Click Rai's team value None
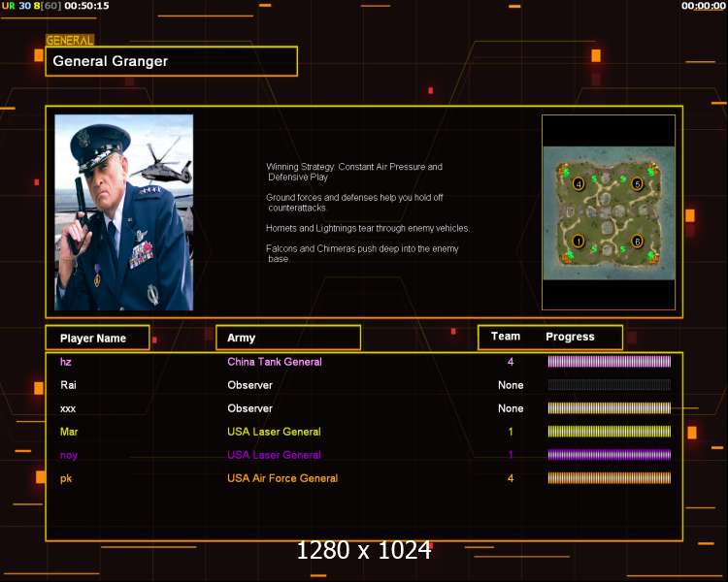 tap(511, 385)
